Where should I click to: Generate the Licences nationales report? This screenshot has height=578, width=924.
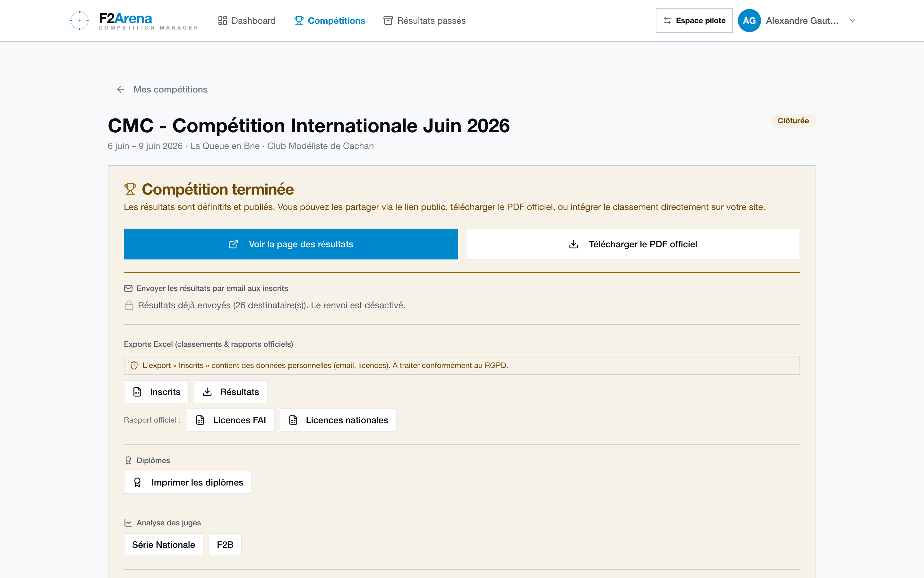tap(338, 420)
